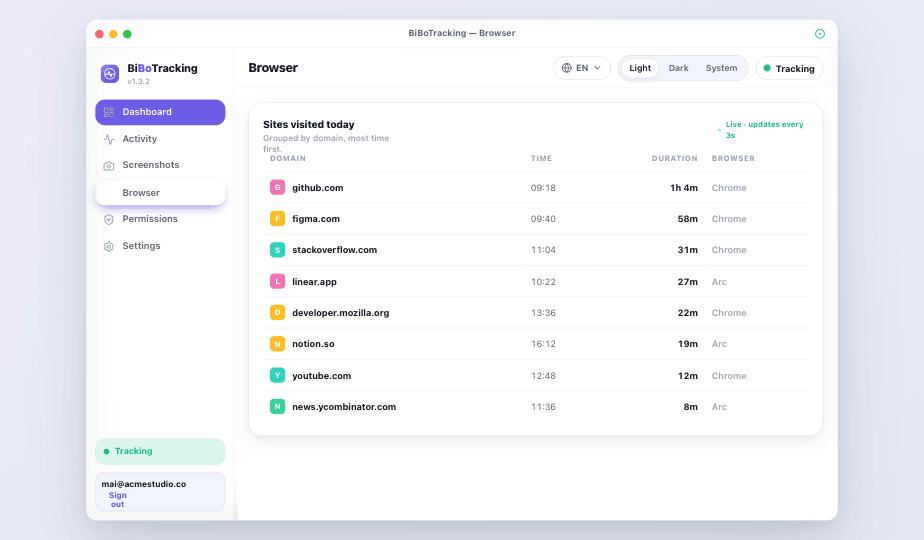The image size is (924, 540).
Task: Click the green N favicon for news.ycombinator.com
Action: pyautogui.click(x=278, y=406)
